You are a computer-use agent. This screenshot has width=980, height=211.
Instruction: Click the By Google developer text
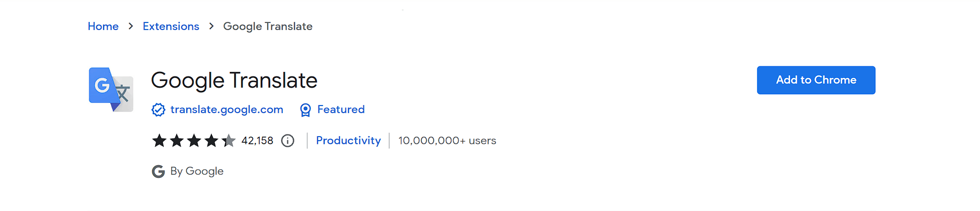(197, 171)
